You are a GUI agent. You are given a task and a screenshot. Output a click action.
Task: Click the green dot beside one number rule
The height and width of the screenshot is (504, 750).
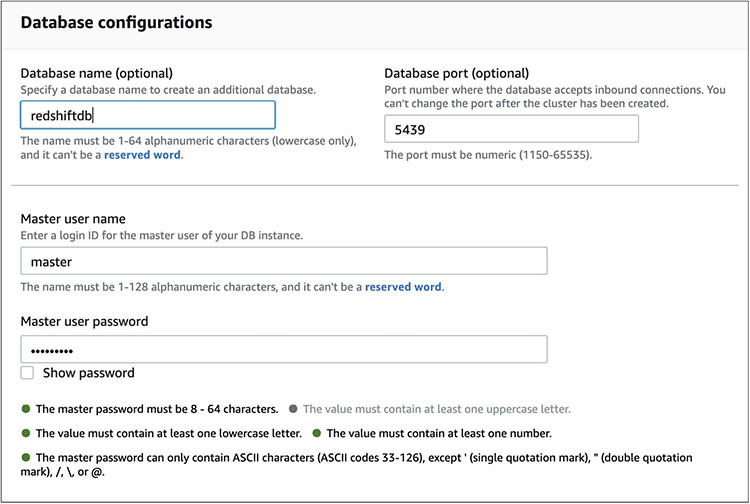click(317, 433)
